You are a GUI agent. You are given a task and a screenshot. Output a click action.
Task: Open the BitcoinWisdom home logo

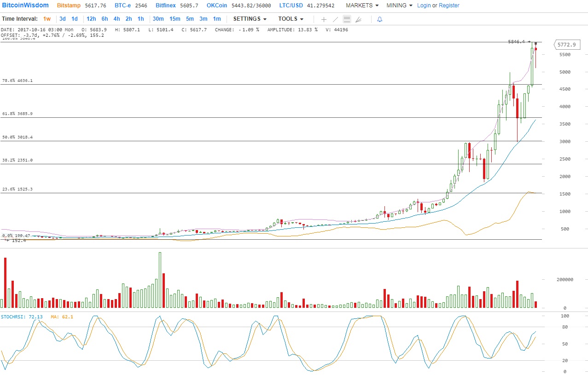click(x=25, y=6)
